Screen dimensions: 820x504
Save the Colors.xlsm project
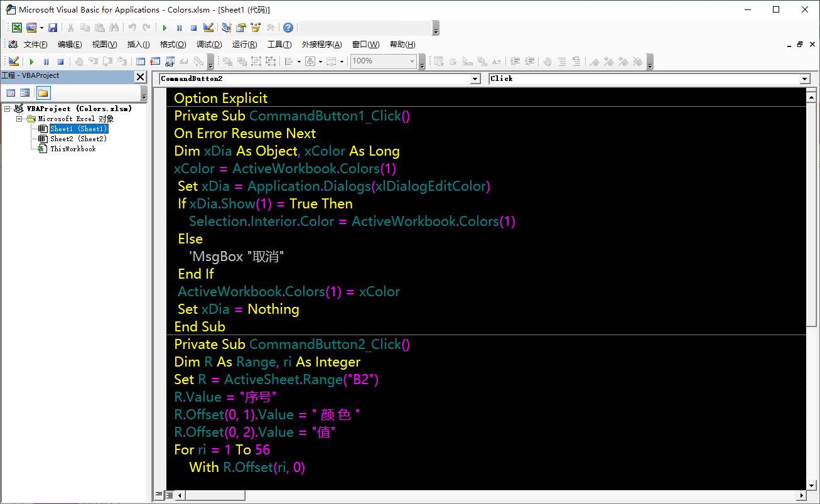[x=53, y=28]
